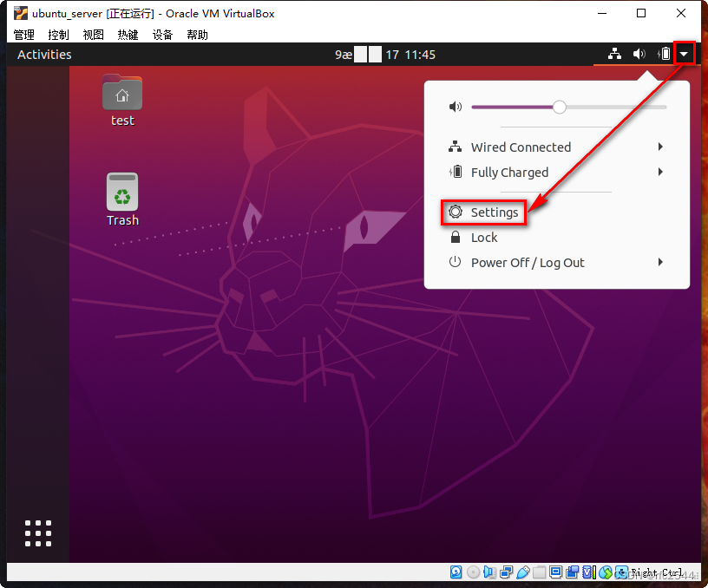The image size is (708, 588).
Task: Click the padlock icon next to Lock
Action: (x=456, y=237)
